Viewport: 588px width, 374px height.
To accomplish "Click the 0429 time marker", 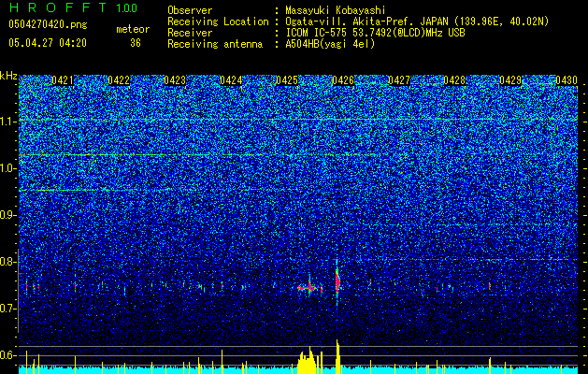I will (x=510, y=80).
